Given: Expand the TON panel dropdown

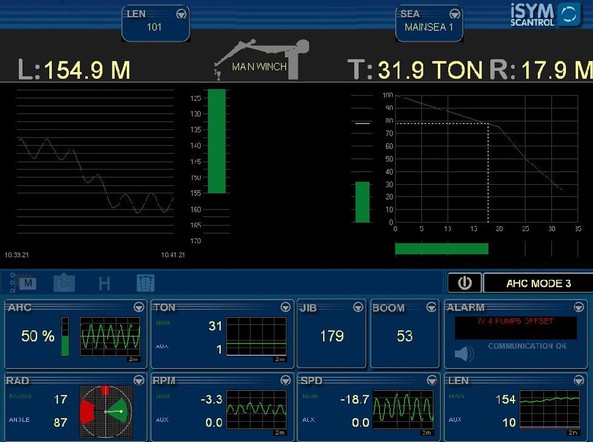Looking at the screenshot, I should [x=286, y=307].
